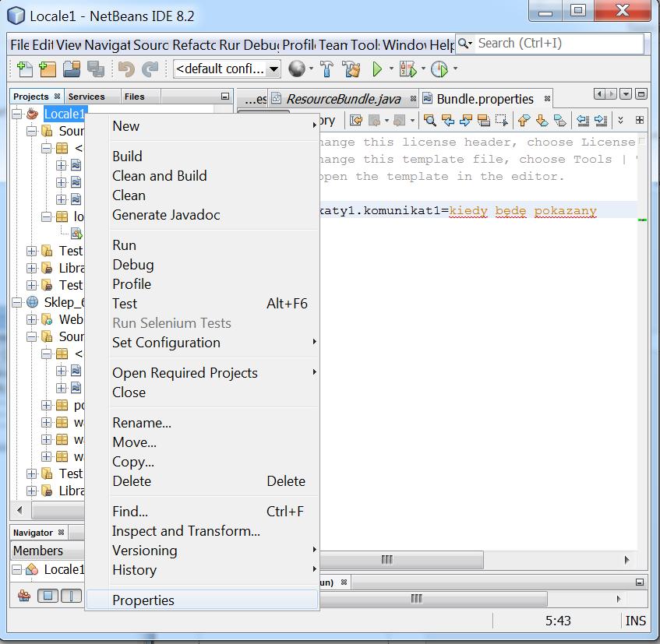Toggle Bookmark in the editor toolbar
The width and height of the screenshot is (660, 644).
pyautogui.click(x=559, y=121)
